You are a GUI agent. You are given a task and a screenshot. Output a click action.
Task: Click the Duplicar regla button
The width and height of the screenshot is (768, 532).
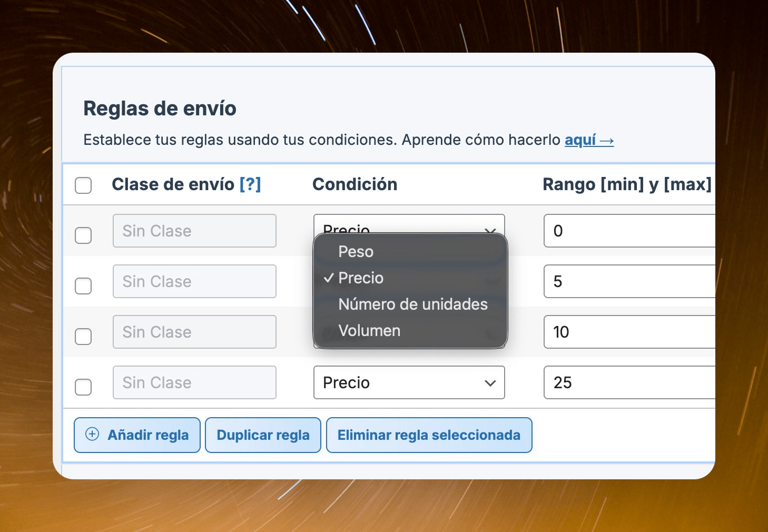(263, 435)
